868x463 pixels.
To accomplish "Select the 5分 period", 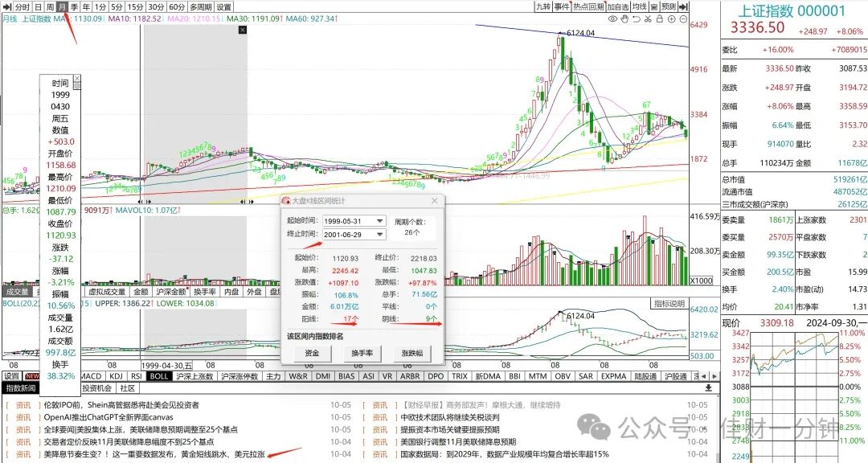I will point(117,7).
